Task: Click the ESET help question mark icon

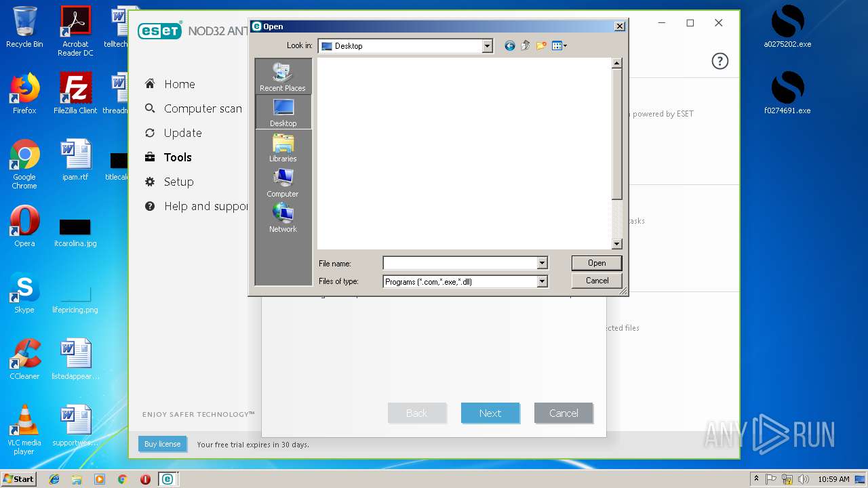Action: [719, 61]
